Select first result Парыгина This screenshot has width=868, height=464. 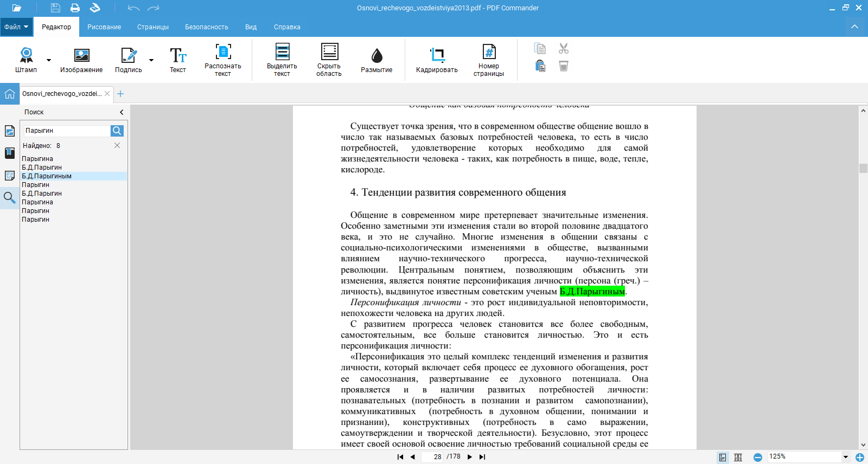point(37,159)
